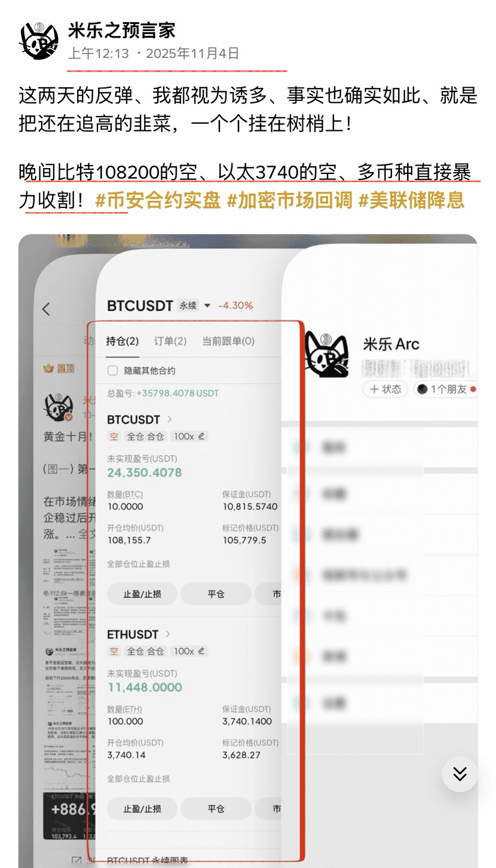Tap the chart icon beside BTCUSDT 永续图表
This screenshot has width=496, height=868.
[76, 861]
